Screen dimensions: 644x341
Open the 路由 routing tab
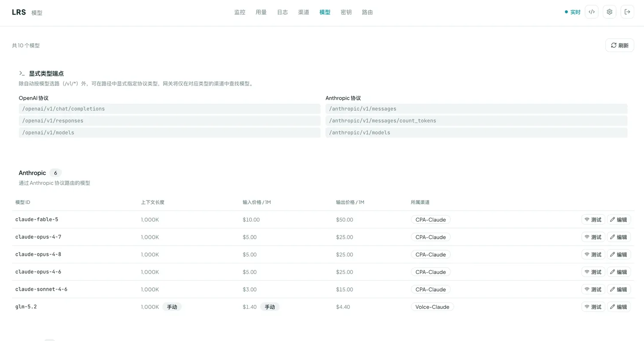(x=368, y=12)
